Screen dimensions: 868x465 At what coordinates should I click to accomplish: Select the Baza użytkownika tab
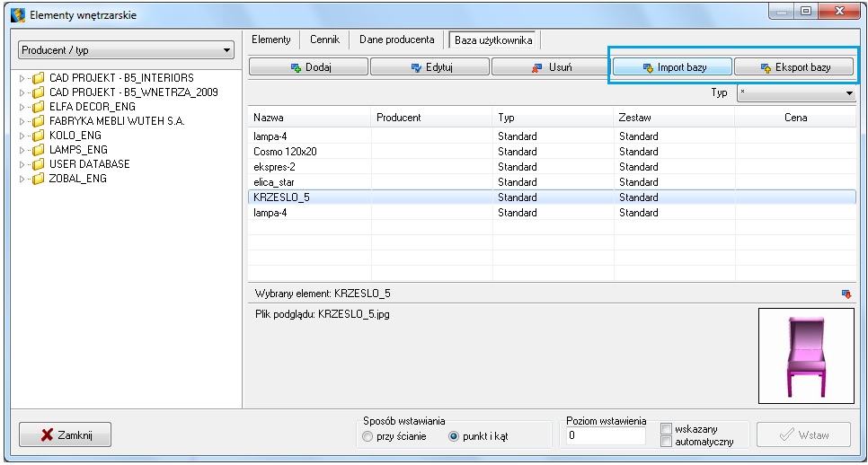tap(493, 39)
